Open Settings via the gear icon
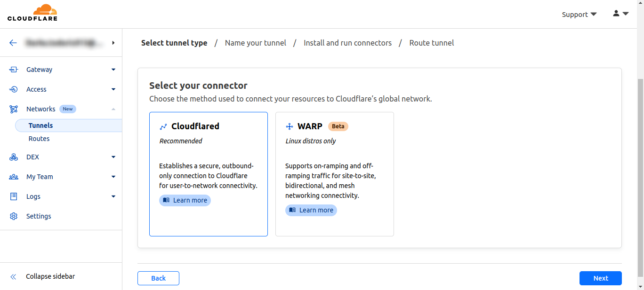The width and height of the screenshot is (644, 290). [x=14, y=216]
